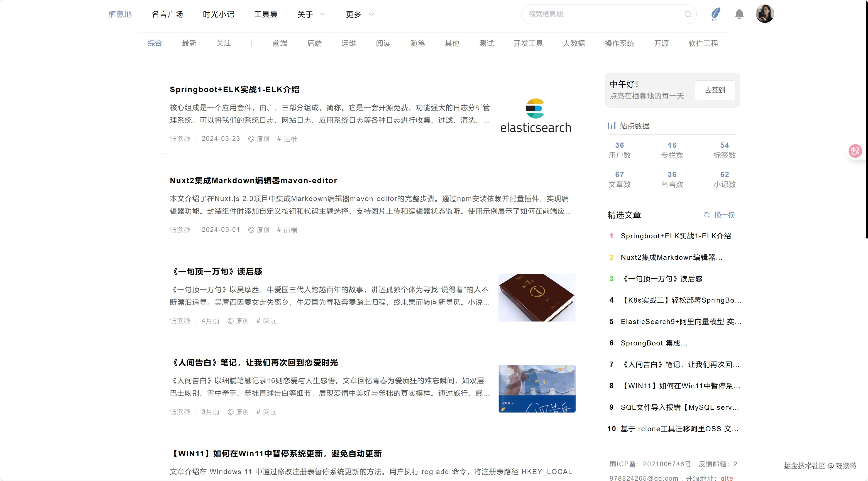Click the 栖息地 site logo

[x=120, y=14]
